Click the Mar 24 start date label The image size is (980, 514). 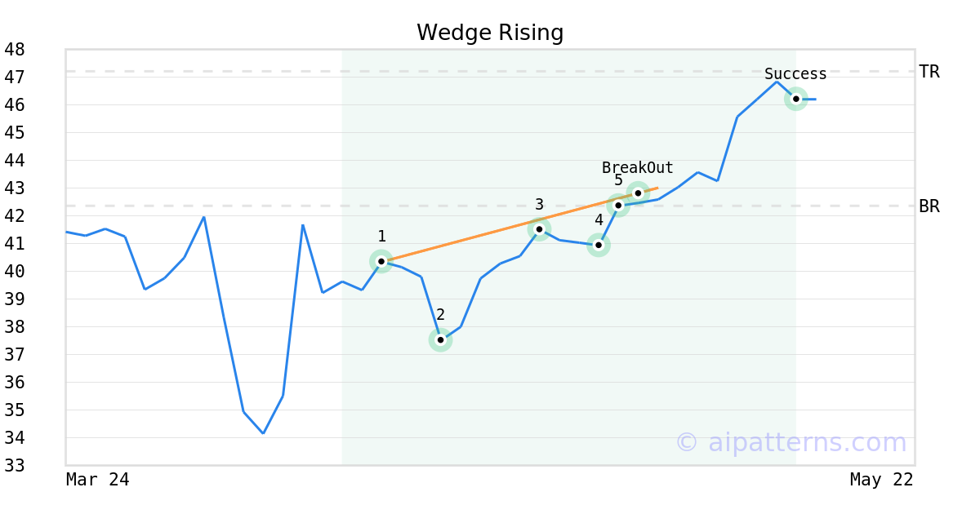tap(97, 480)
